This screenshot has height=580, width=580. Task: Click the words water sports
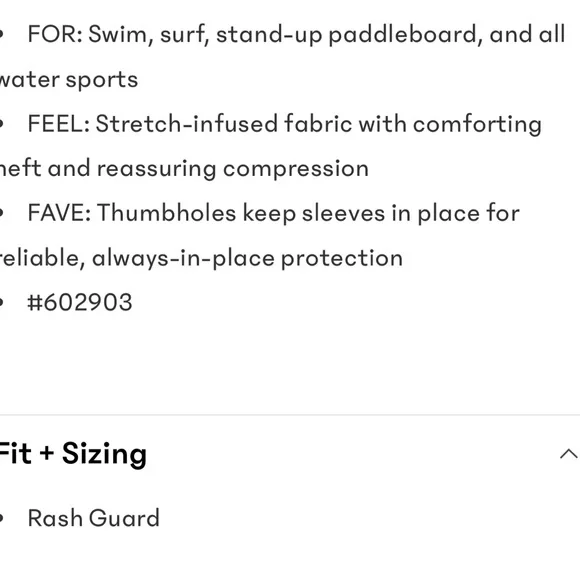pos(69,81)
